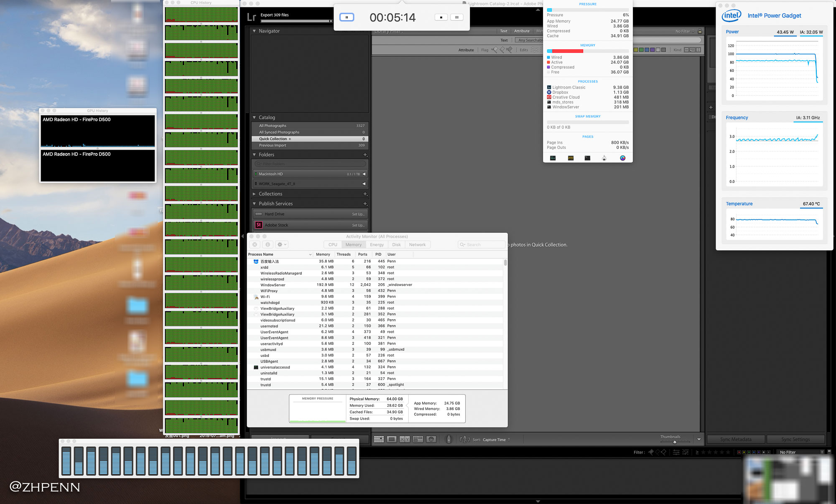Select All Synced Photographs
This screenshot has height=504, width=836.
(310, 132)
